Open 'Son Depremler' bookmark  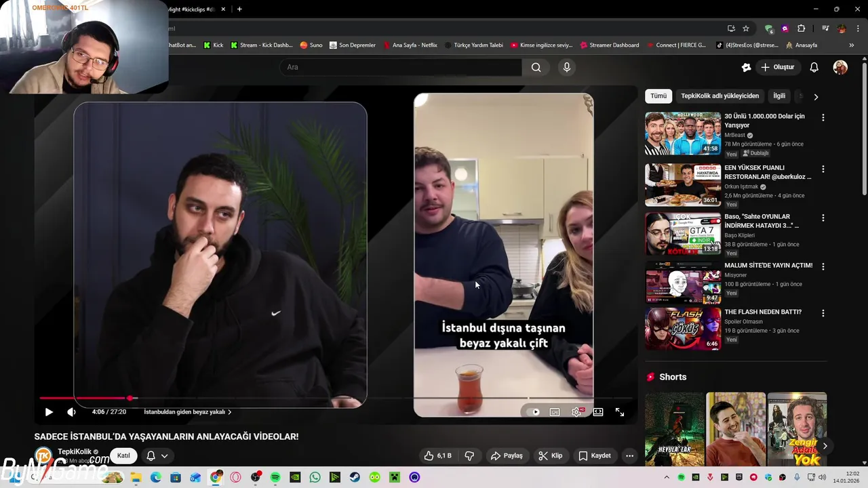click(353, 45)
